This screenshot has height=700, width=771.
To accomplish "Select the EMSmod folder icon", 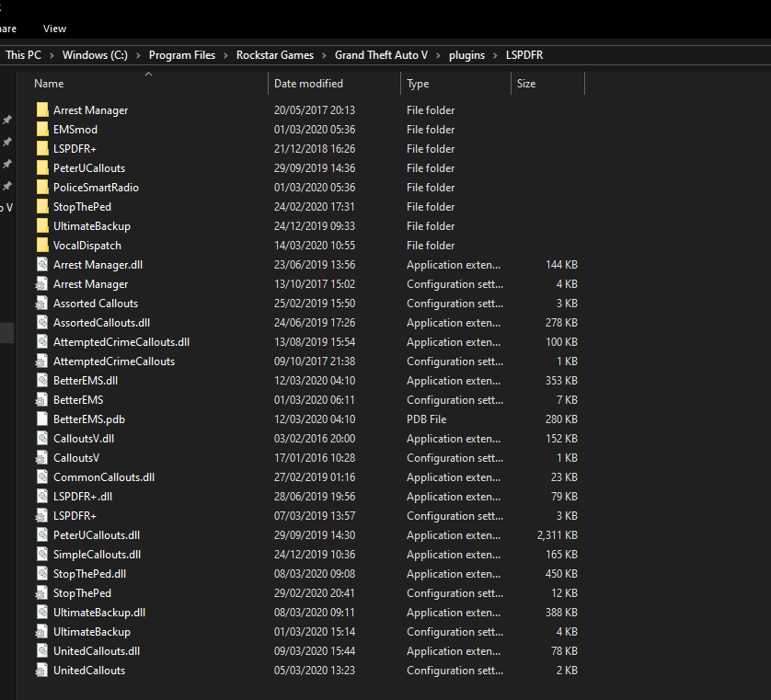I will pos(42,130).
